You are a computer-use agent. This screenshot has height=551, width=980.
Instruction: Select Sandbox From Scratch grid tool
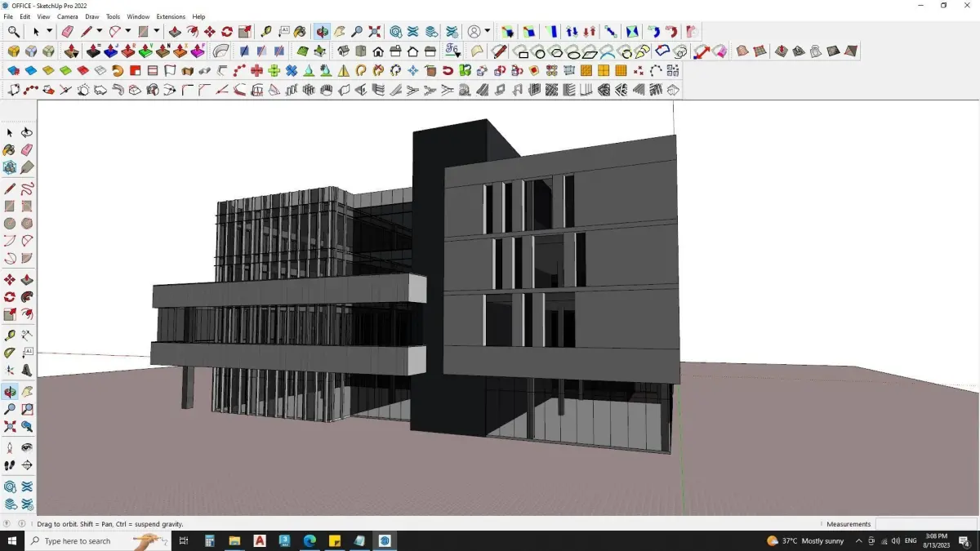click(760, 51)
